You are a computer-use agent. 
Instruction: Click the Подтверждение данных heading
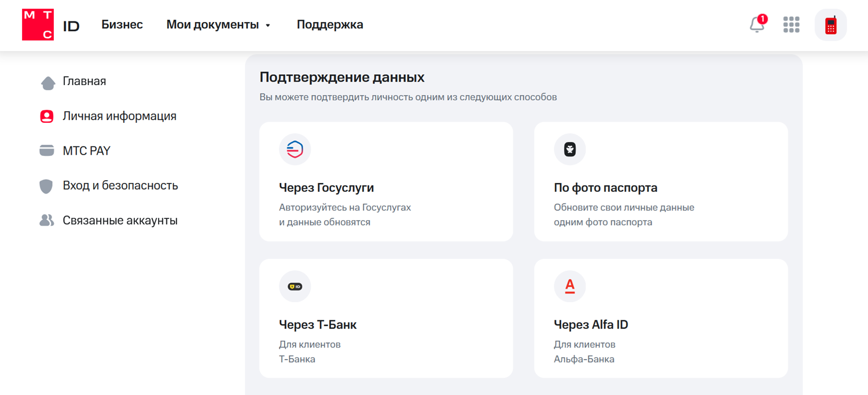click(342, 77)
